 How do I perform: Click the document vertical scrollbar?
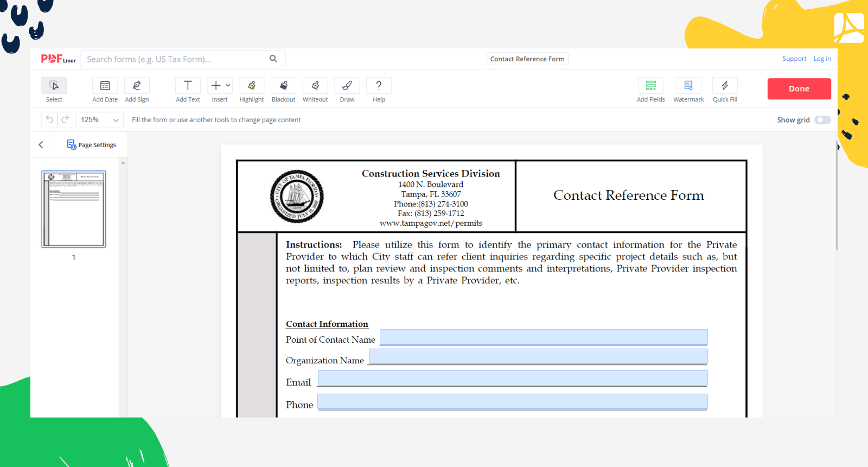[x=837, y=195]
